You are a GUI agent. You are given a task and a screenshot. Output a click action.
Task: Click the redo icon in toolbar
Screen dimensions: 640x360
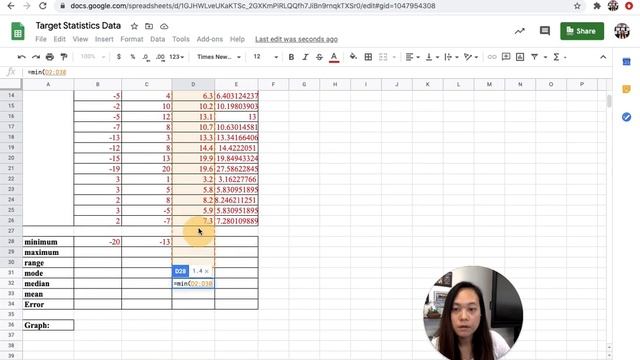[x=36, y=57]
